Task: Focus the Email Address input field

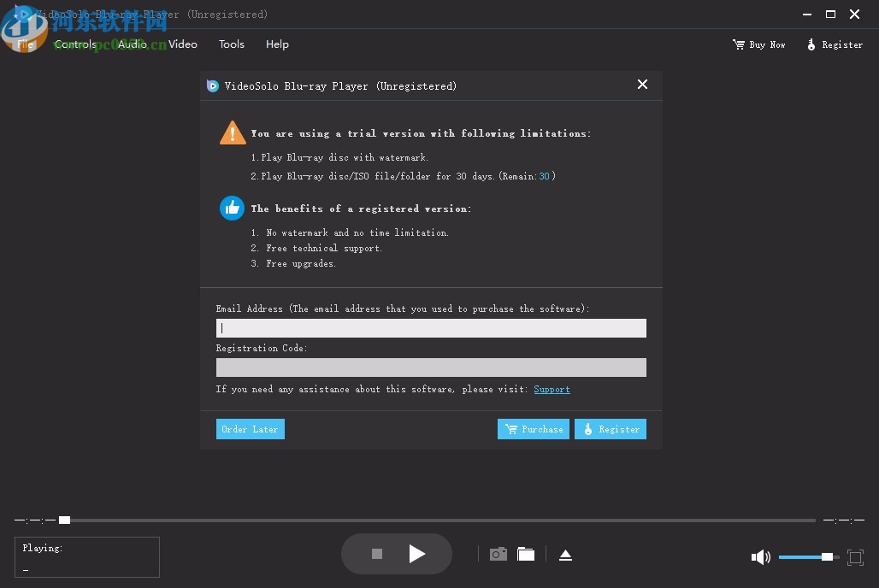Action: 431,328
